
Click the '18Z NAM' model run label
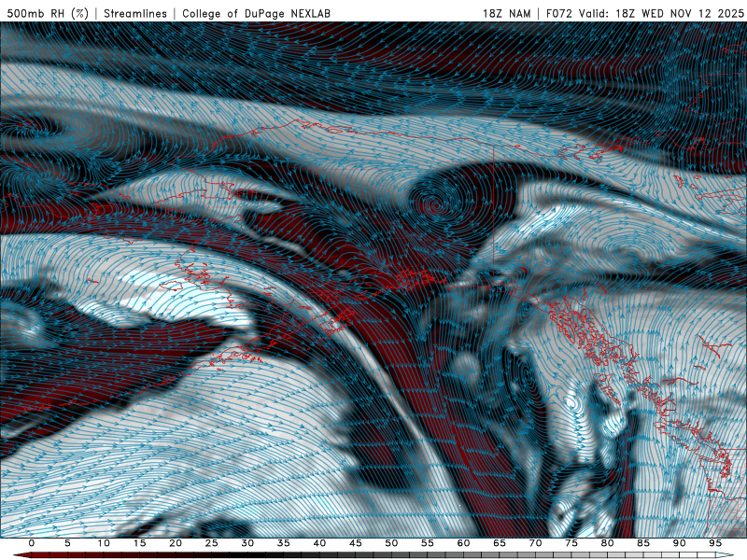click(506, 13)
